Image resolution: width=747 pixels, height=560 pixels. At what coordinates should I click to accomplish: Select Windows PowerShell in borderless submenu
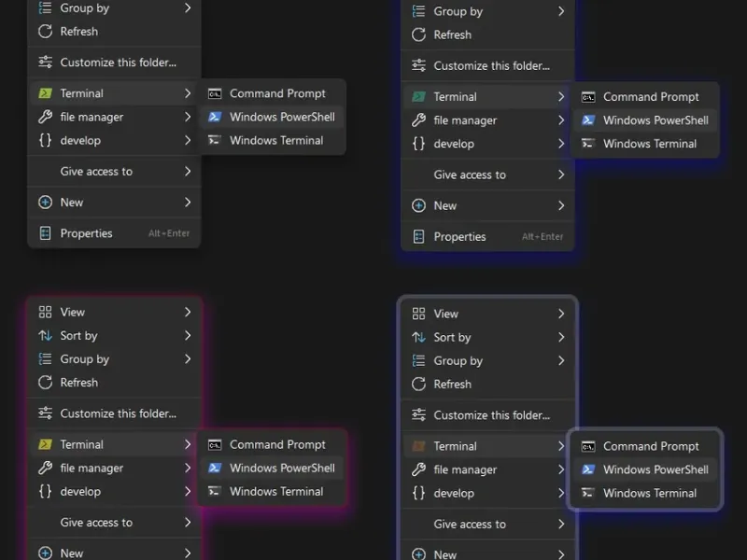pos(273,117)
